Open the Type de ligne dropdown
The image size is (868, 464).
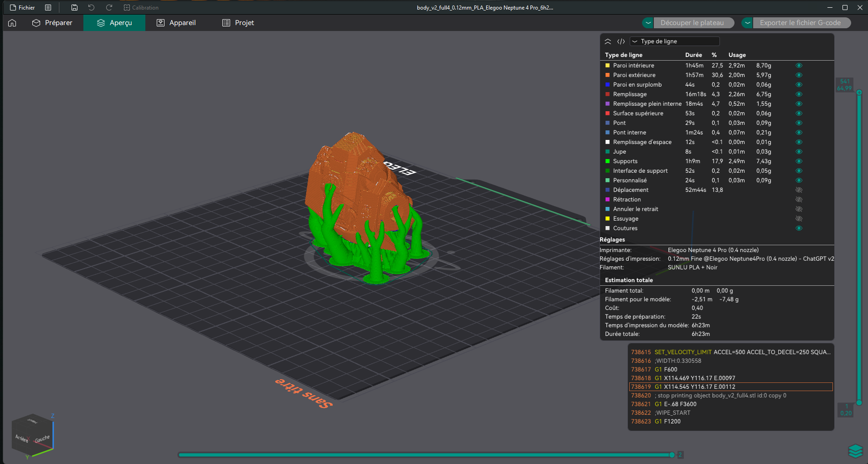(x=674, y=41)
